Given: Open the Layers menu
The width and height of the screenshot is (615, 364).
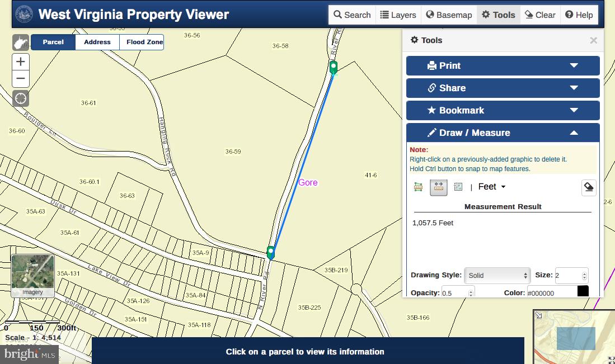Looking at the screenshot, I should click(397, 15).
